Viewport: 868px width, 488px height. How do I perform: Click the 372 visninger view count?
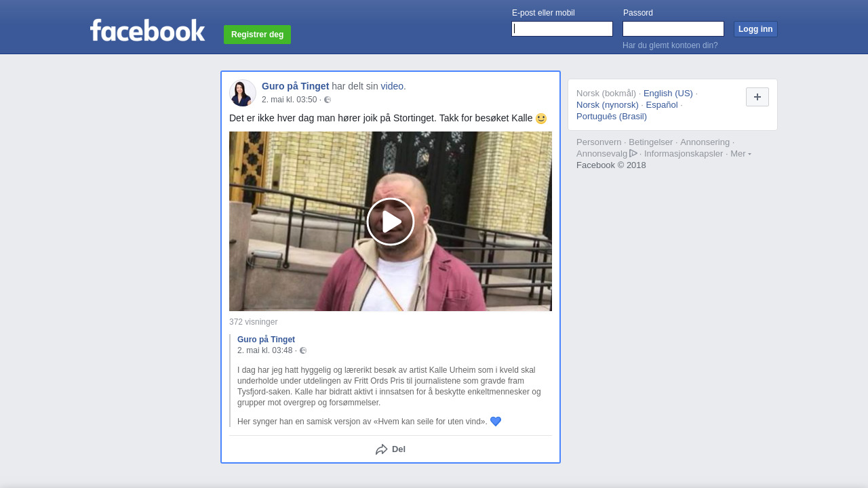coord(254,322)
